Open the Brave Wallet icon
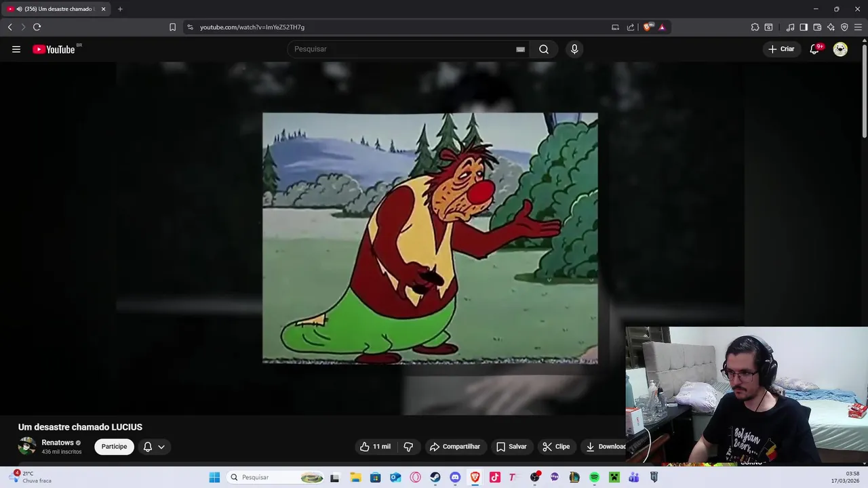This screenshot has height=488, width=868. click(x=817, y=27)
